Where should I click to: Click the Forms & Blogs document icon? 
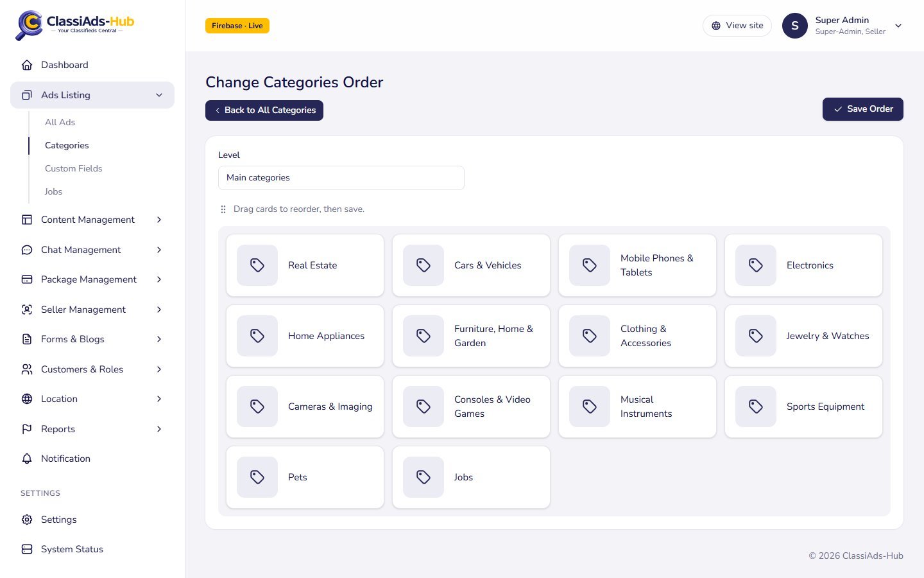coord(27,339)
